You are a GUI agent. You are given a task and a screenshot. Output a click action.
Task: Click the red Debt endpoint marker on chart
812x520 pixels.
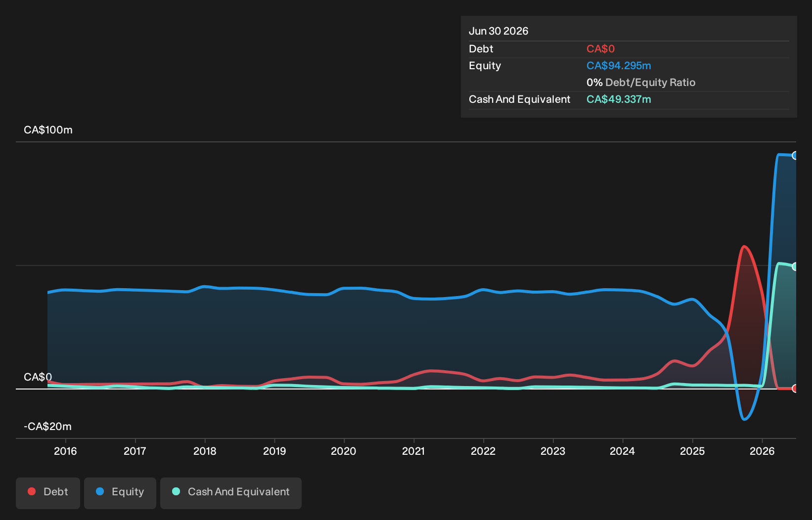tap(795, 389)
